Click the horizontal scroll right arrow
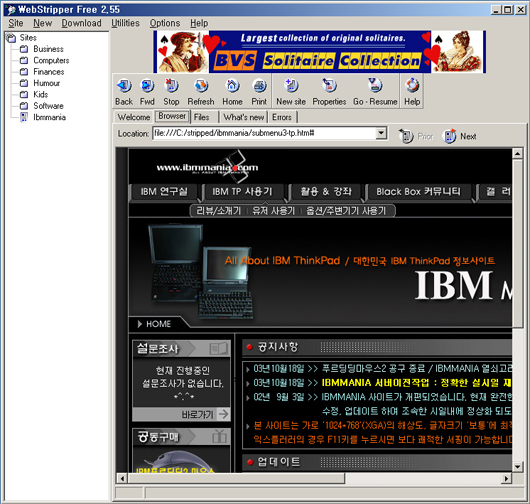The height and width of the screenshot is (504, 530). (506, 478)
